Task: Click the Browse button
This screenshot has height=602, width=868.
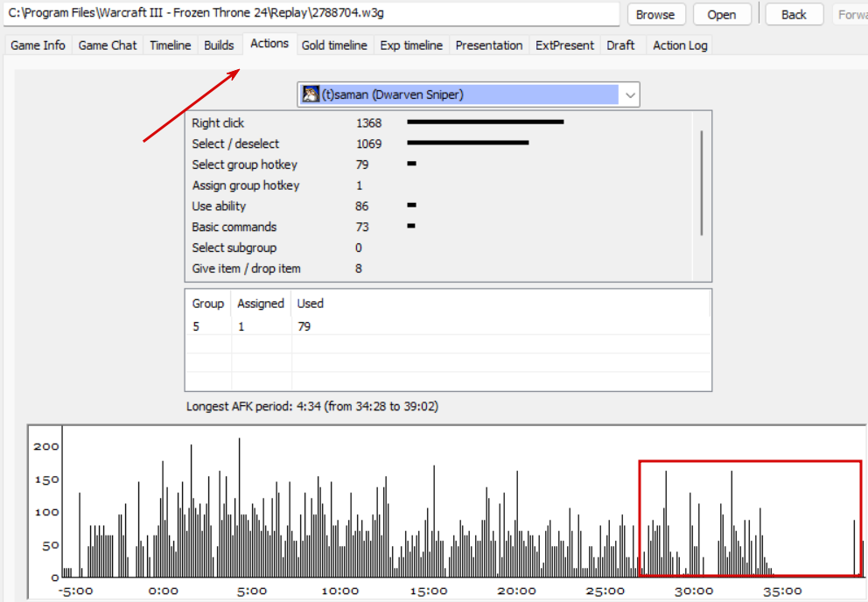Action: (x=655, y=14)
